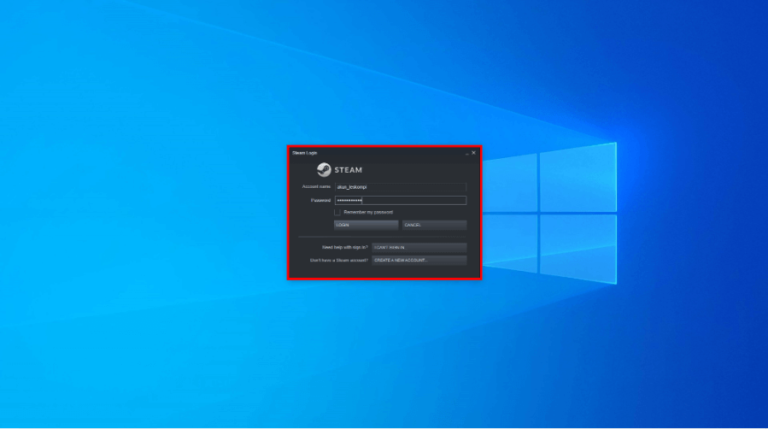This screenshot has height=429, width=768.
Task: Open the I can't sign in help button
Action: 419,247
